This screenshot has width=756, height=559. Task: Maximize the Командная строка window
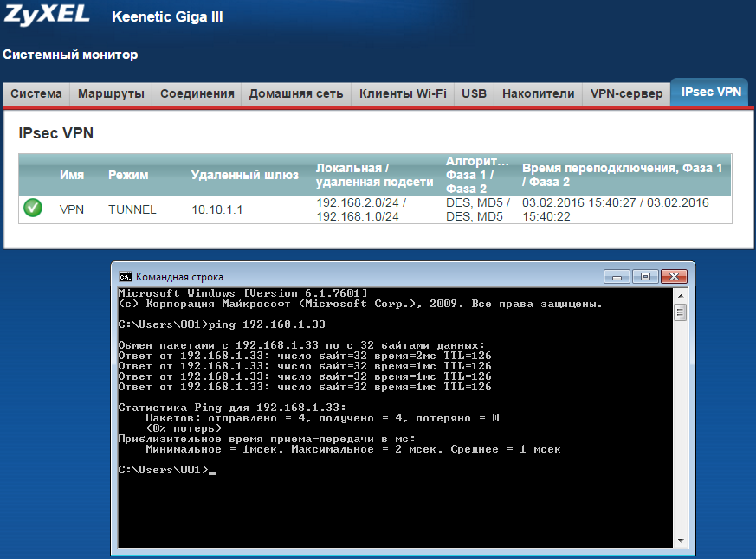pos(643,276)
